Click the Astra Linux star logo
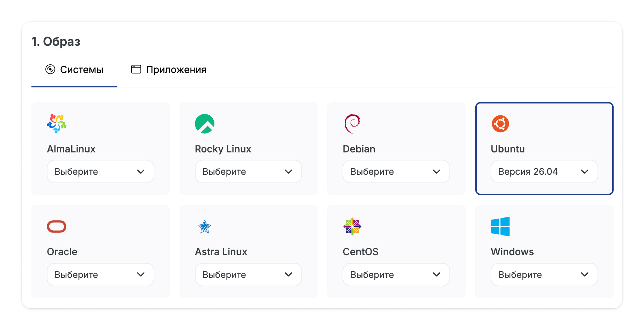The width and height of the screenshot is (644, 330). tap(205, 227)
